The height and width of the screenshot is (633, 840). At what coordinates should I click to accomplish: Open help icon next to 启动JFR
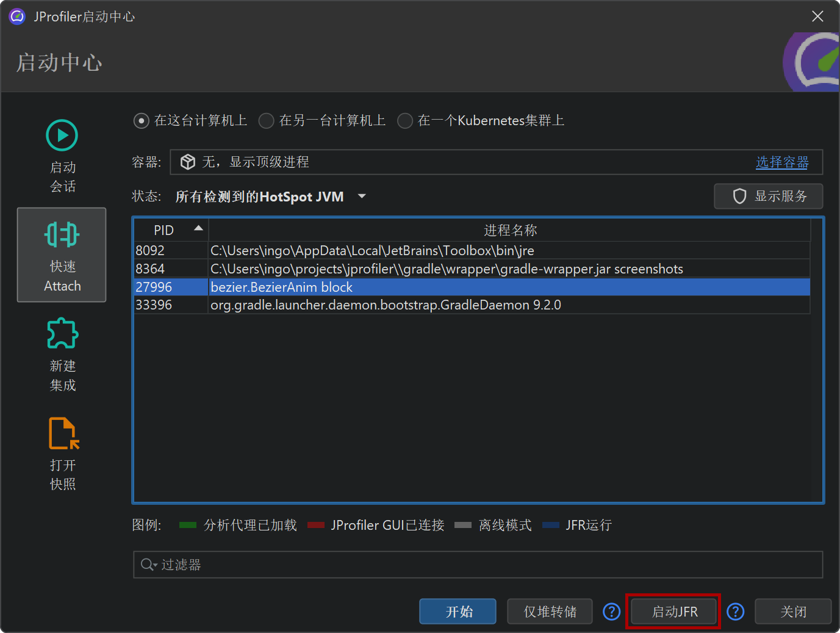click(x=736, y=612)
